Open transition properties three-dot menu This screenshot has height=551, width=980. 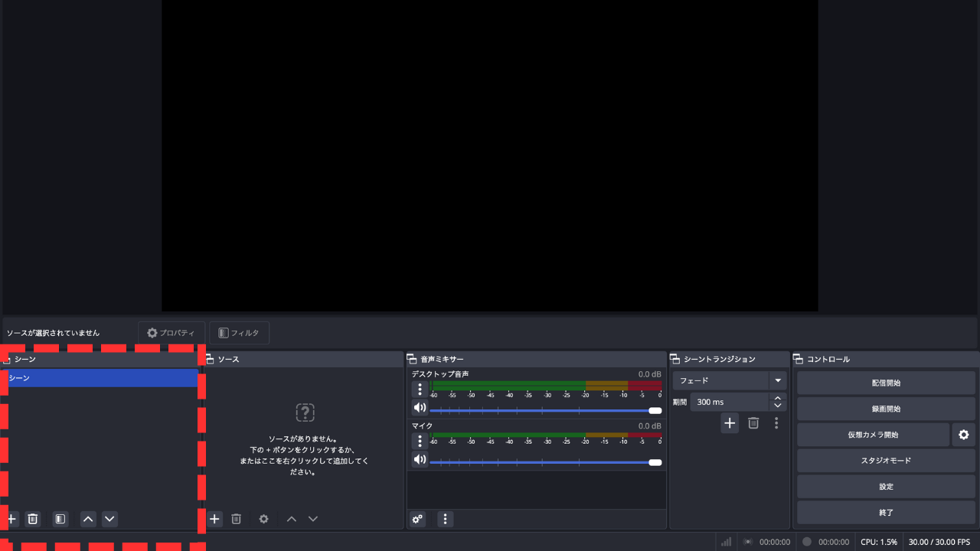[x=776, y=422]
